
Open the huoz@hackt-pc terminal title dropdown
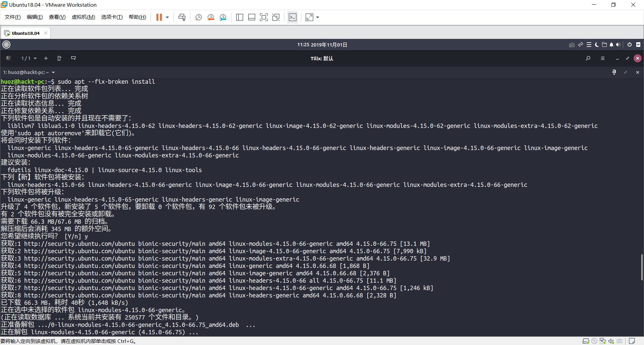[x=29, y=72]
